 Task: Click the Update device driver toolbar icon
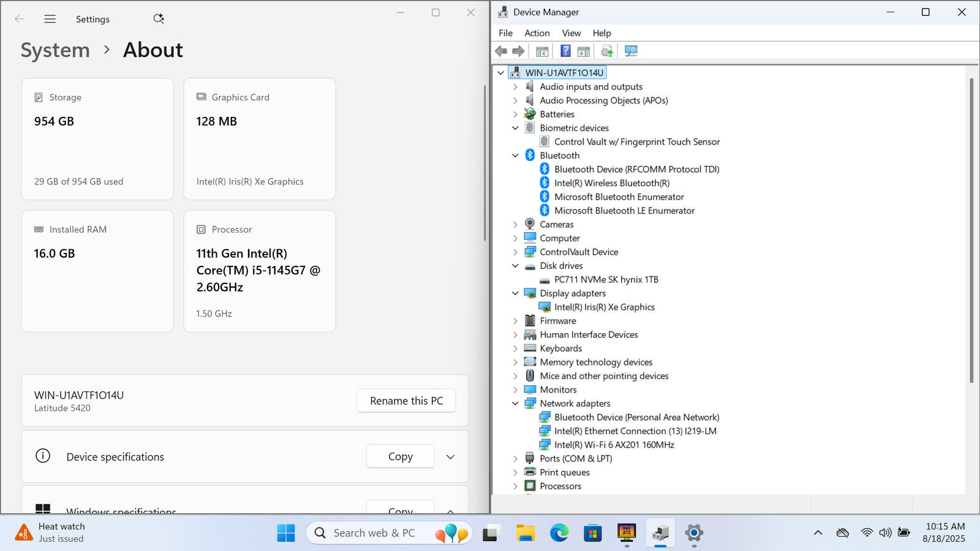tap(607, 51)
